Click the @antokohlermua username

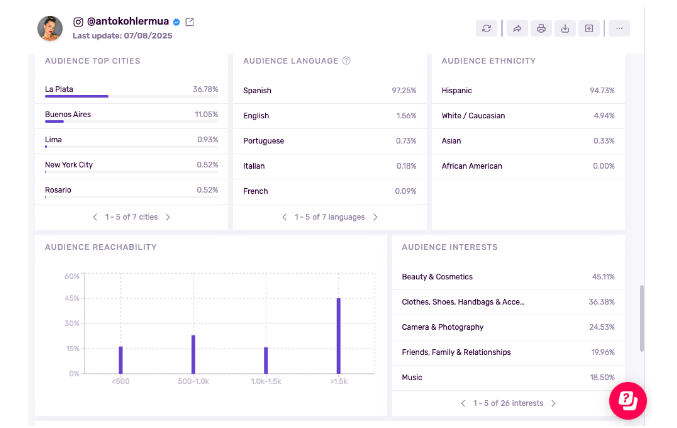tap(125, 22)
